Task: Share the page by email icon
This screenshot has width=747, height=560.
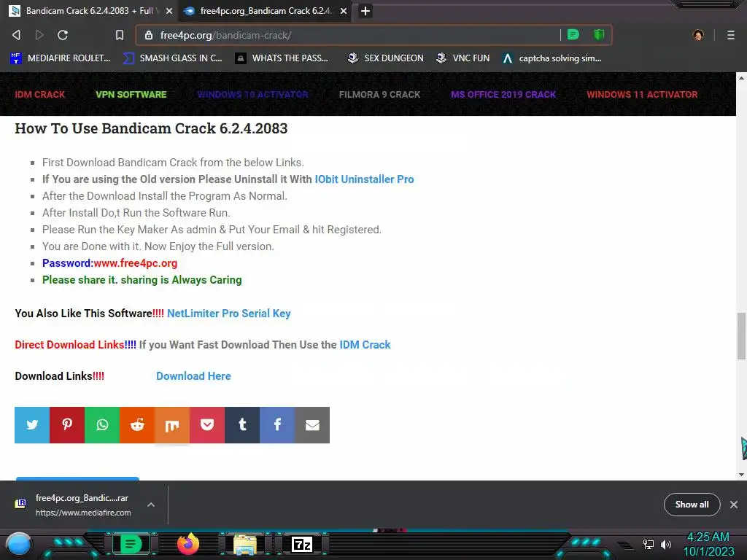Action: pos(312,425)
